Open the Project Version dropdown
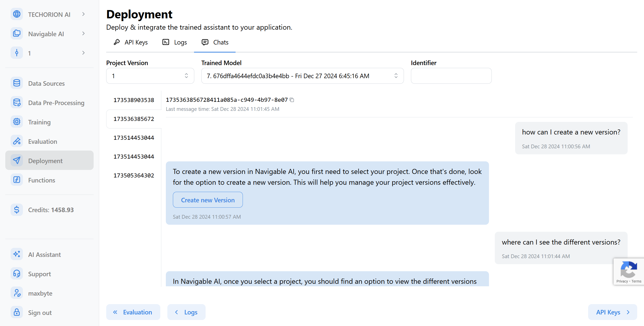The width and height of the screenshot is (644, 326). click(150, 76)
